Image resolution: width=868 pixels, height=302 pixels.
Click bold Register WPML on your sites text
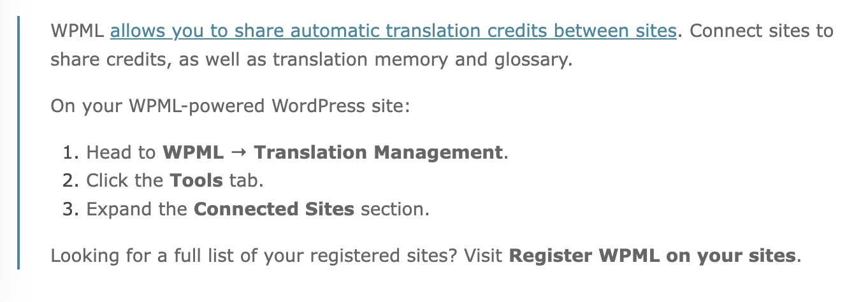click(x=653, y=257)
